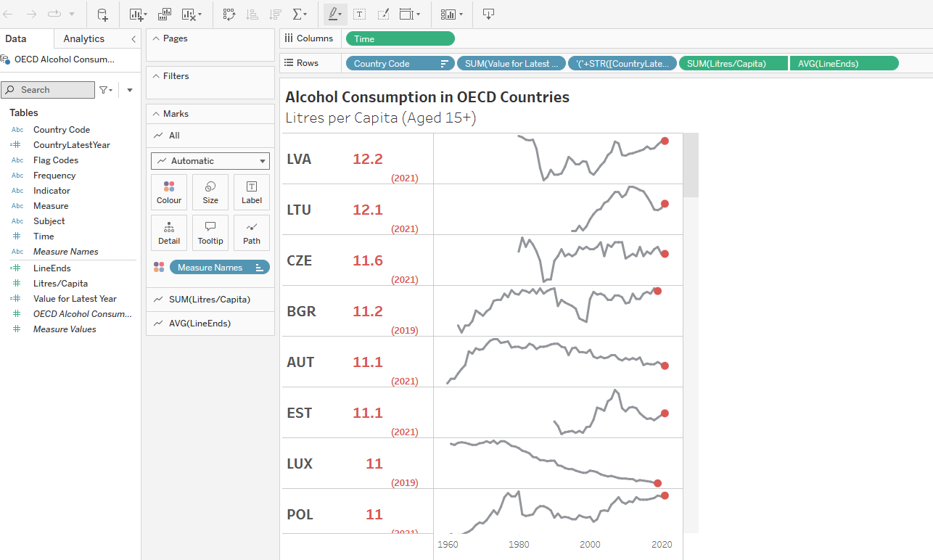Select the OECD Alcohol Consum... data source
Viewport: 933px width, 560px height.
[x=64, y=59]
